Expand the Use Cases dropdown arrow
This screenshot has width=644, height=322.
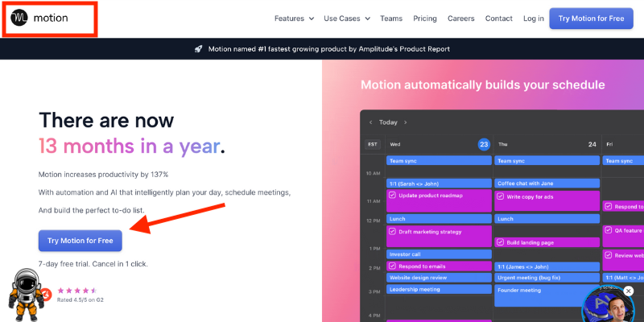[x=367, y=19]
